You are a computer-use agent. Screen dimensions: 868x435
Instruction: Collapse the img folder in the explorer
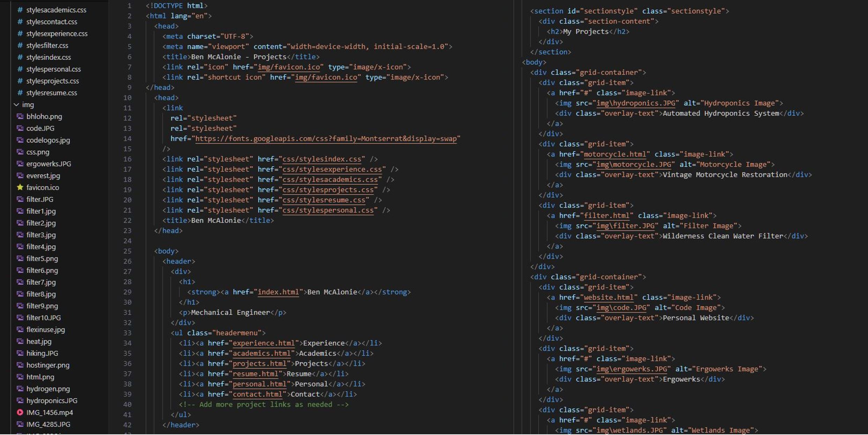16,105
